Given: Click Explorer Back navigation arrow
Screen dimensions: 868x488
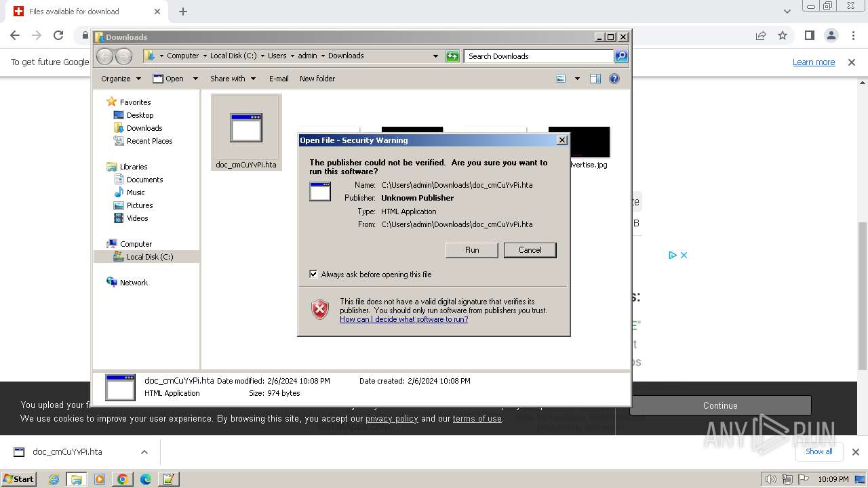Looking at the screenshot, I should tap(104, 56).
